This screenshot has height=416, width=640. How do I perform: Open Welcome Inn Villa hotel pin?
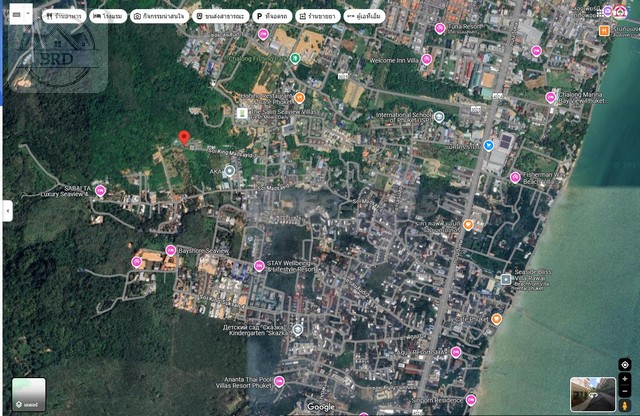point(427,59)
